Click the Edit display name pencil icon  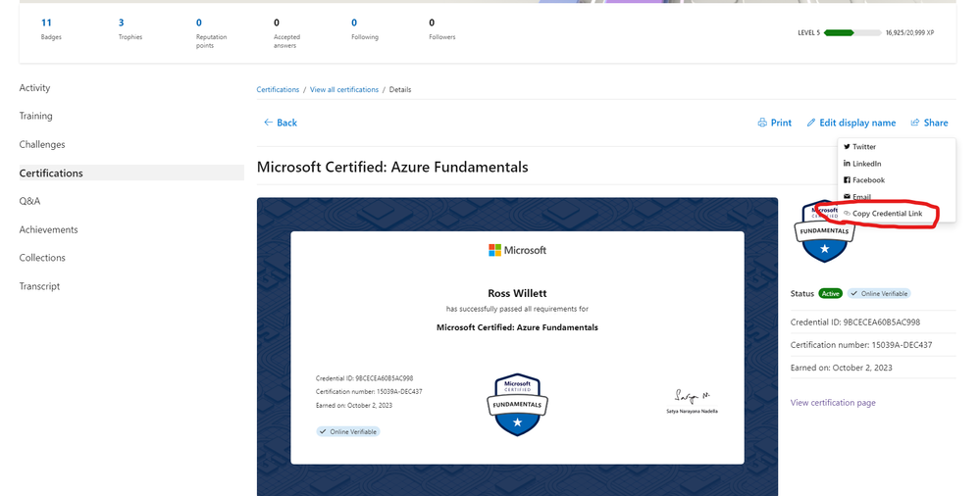811,124
